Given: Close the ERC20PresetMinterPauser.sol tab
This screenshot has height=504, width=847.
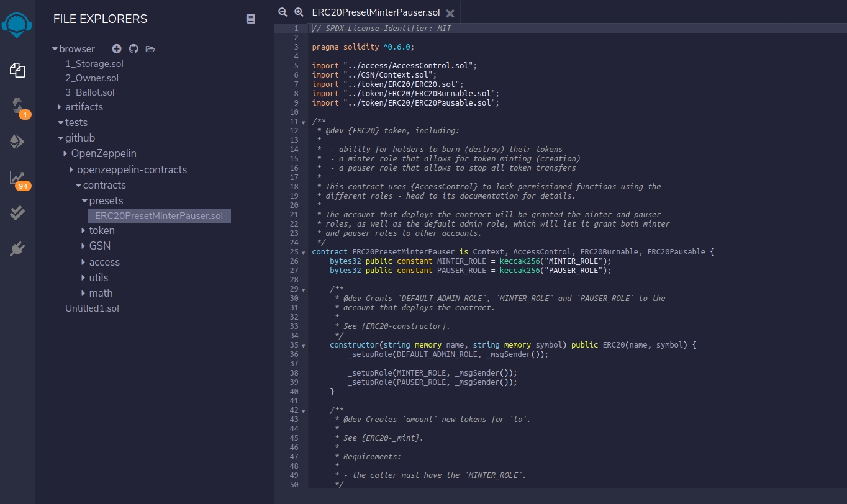Looking at the screenshot, I should 450,13.
